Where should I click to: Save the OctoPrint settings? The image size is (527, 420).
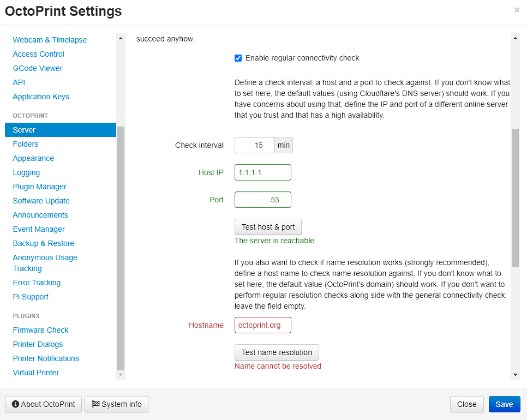[x=504, y=404]
